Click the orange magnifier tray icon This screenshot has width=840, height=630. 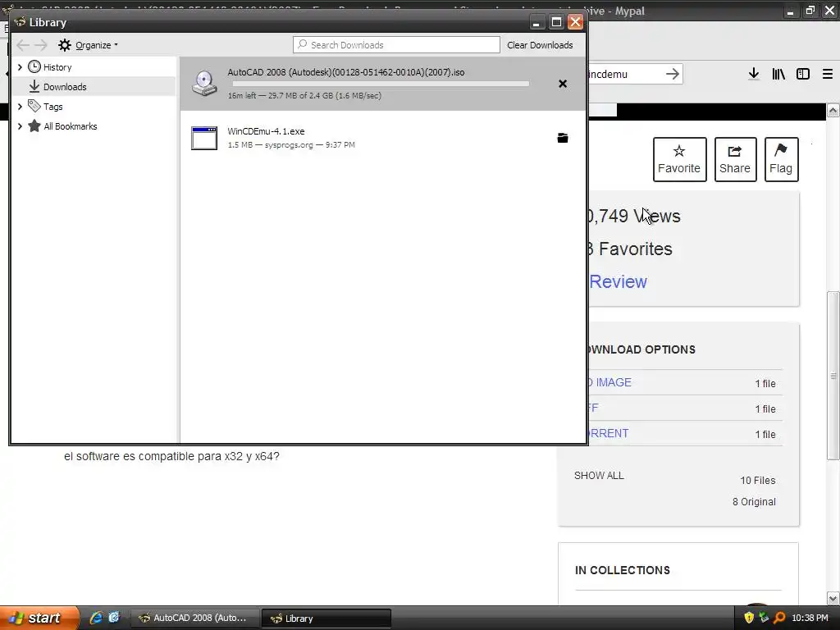pyautogui.click(x=779, y=618)
